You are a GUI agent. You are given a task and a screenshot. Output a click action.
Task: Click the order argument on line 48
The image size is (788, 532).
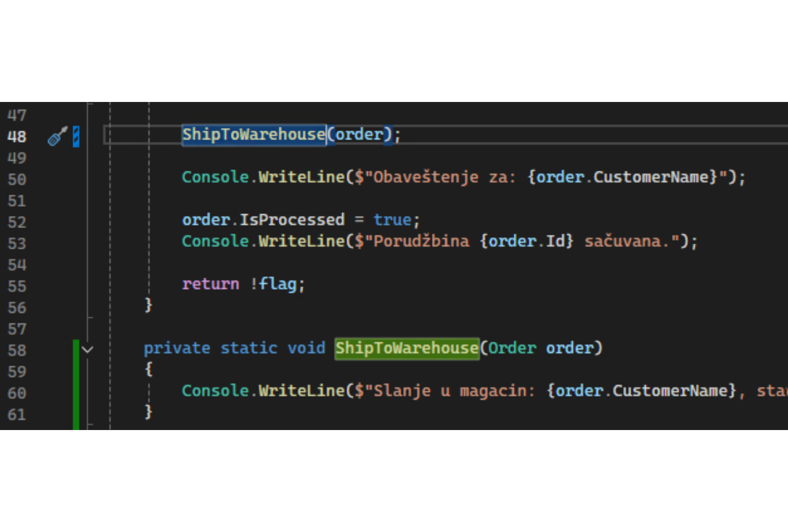point(359,134)
